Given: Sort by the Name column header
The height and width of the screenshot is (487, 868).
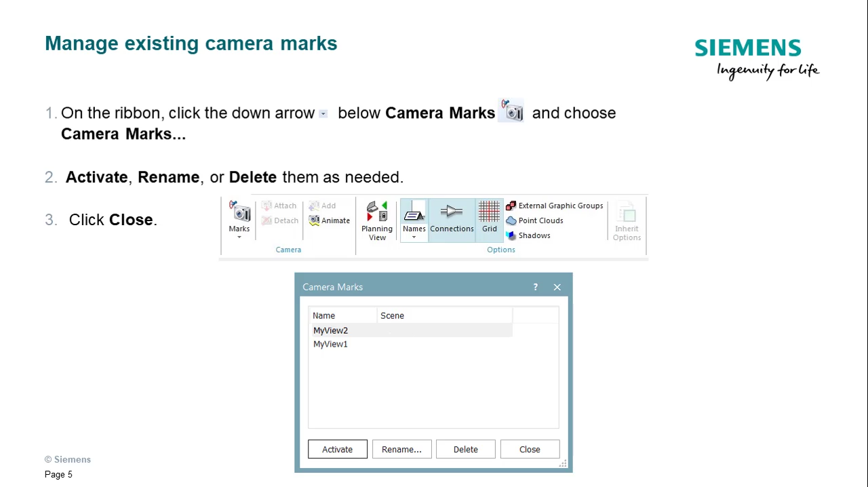Looking at the screenshot, I should [323, 315].
